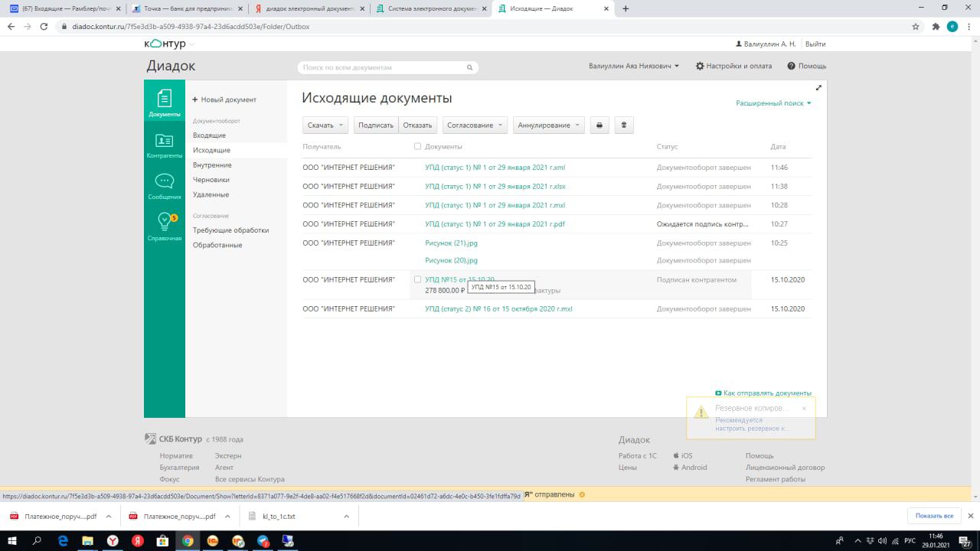980x551 pixels.
Task: Open Валиуллин Аяз Ниязович organization dropdown
Action: click(x=634, y=67)
